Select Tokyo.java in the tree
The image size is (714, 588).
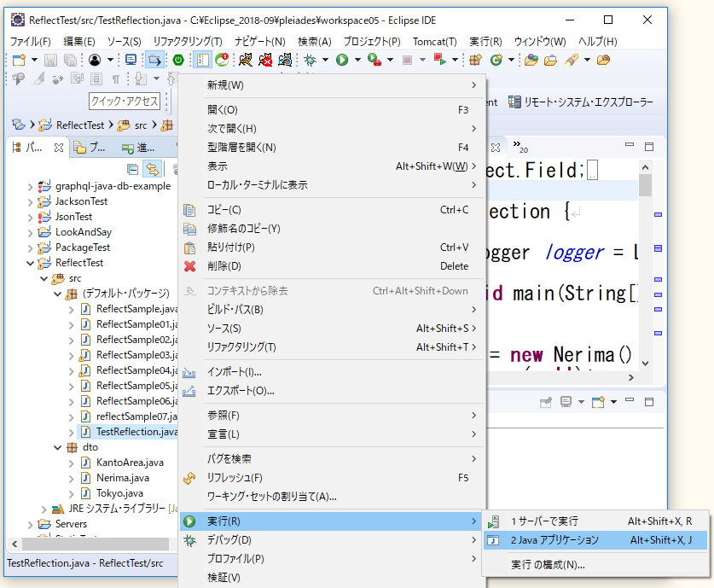coord(119,494)
